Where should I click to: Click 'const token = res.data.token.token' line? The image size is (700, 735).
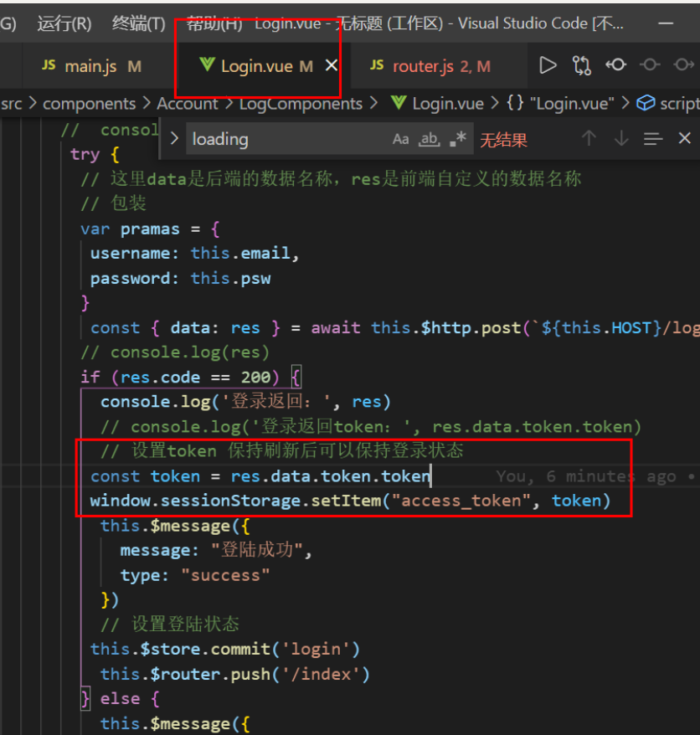pyautogui.click(x=260, y=476)
